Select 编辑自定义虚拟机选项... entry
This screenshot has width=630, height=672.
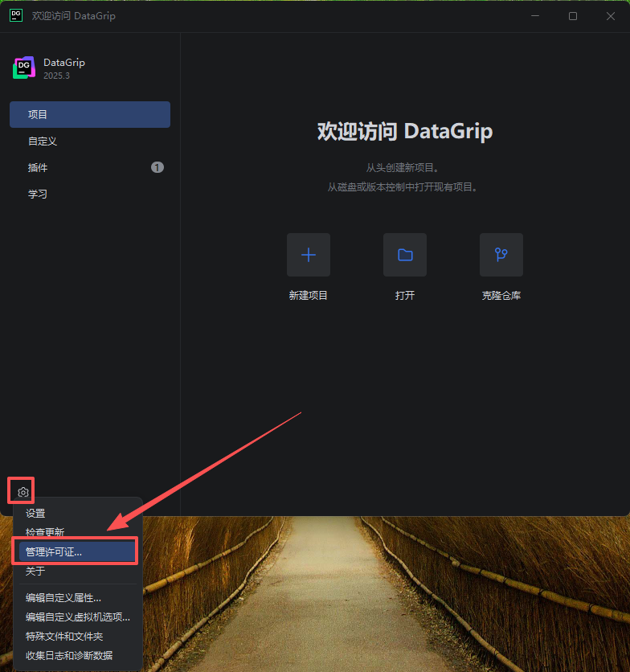[78, 617]
